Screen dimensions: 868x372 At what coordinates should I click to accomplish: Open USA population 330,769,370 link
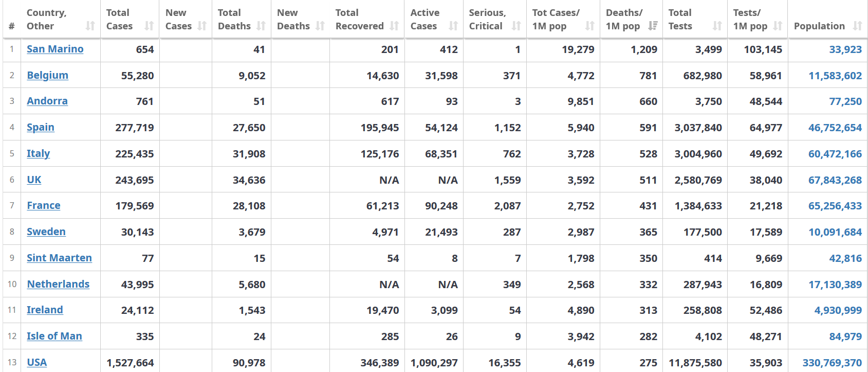click(833, 363)
